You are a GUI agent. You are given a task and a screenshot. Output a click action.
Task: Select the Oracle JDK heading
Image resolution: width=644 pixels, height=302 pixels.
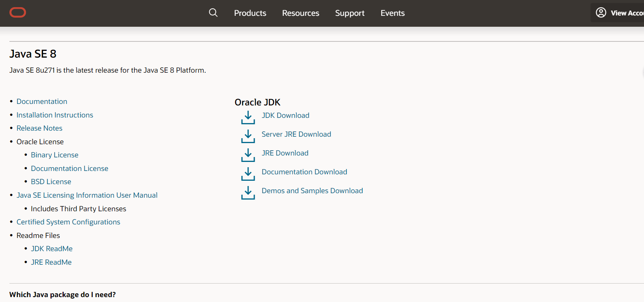click(258, 102)
